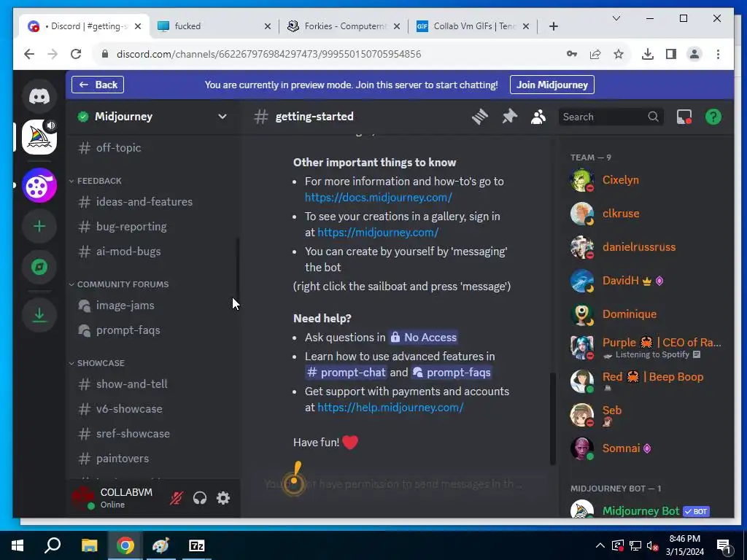Open User Settings gear icon

point(223,498)
